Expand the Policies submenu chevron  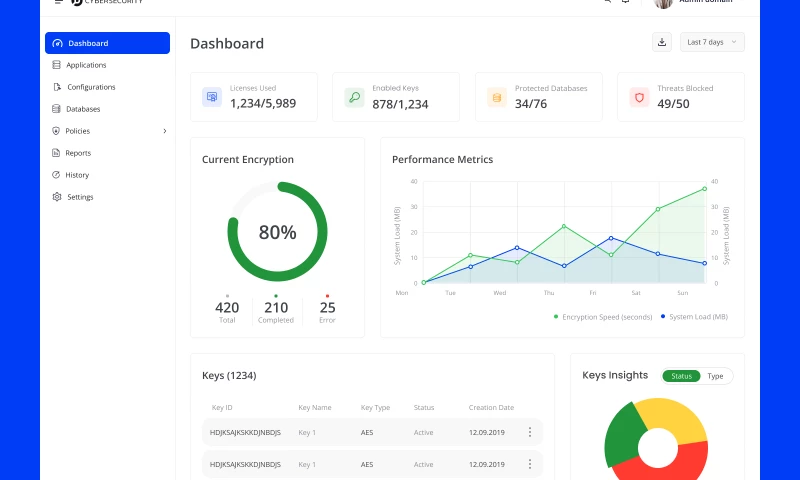(x=164, y=131)
